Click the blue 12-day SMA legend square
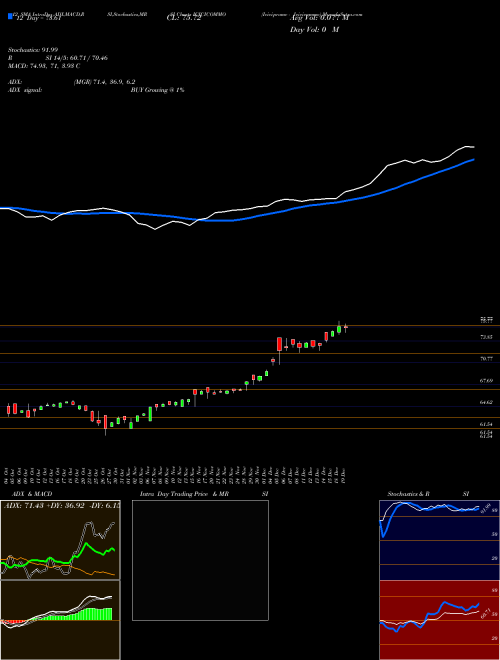Screen dimensions: 500x660 tap(11, 17)
